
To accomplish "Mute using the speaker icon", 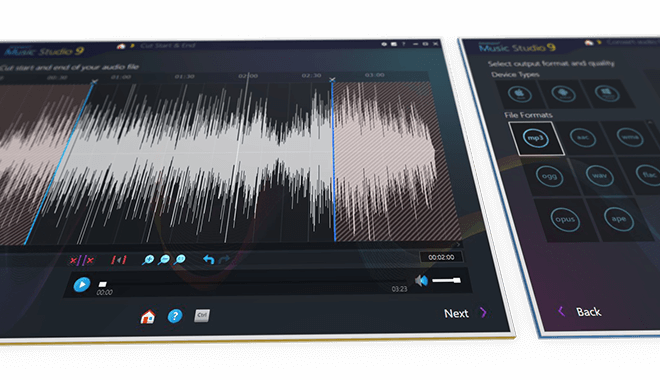I will point(421,281).
